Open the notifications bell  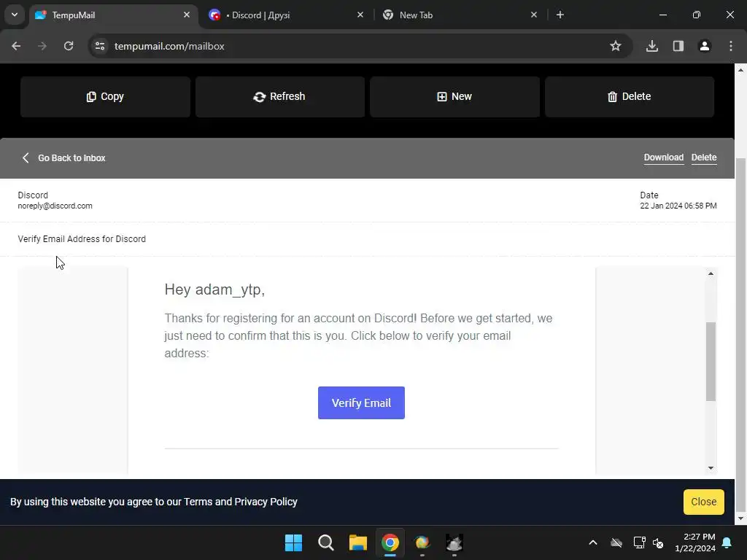727,542
